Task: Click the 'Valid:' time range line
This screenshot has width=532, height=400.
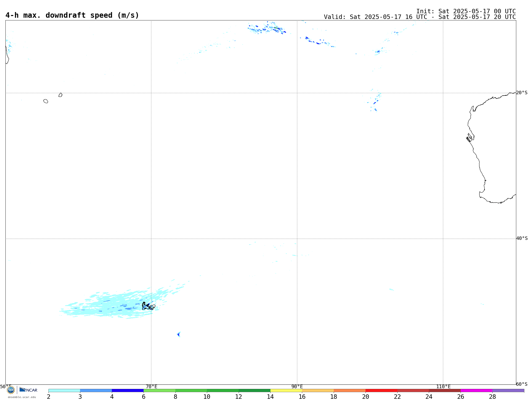Action: coord(420,17)
